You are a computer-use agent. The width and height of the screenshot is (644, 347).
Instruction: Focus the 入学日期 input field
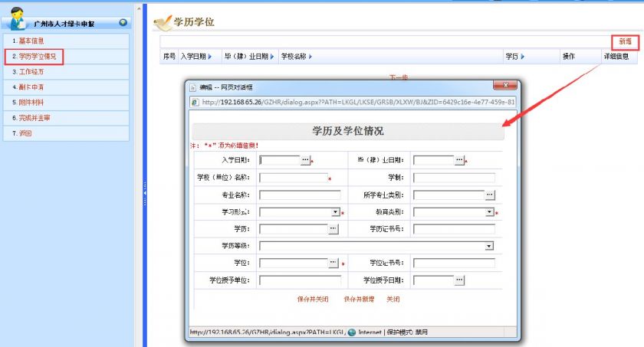point(280,160)
